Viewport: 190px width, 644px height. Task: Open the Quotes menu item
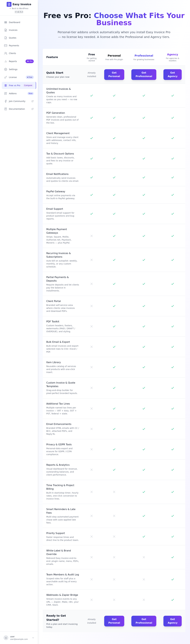pos(19,38)
